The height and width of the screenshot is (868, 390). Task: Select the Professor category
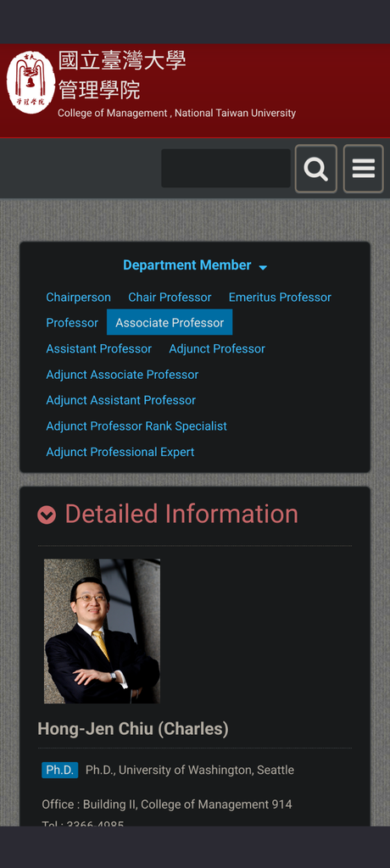[72, 323]
